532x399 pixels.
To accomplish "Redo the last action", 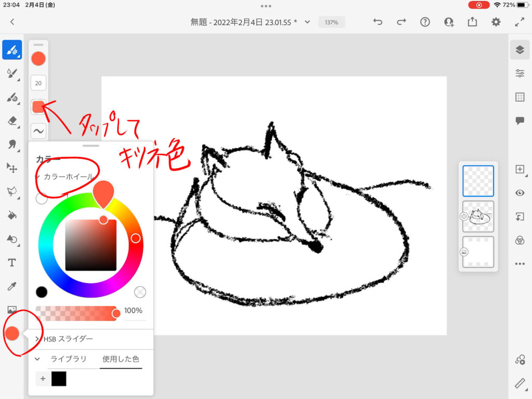I will coord(401,22).
